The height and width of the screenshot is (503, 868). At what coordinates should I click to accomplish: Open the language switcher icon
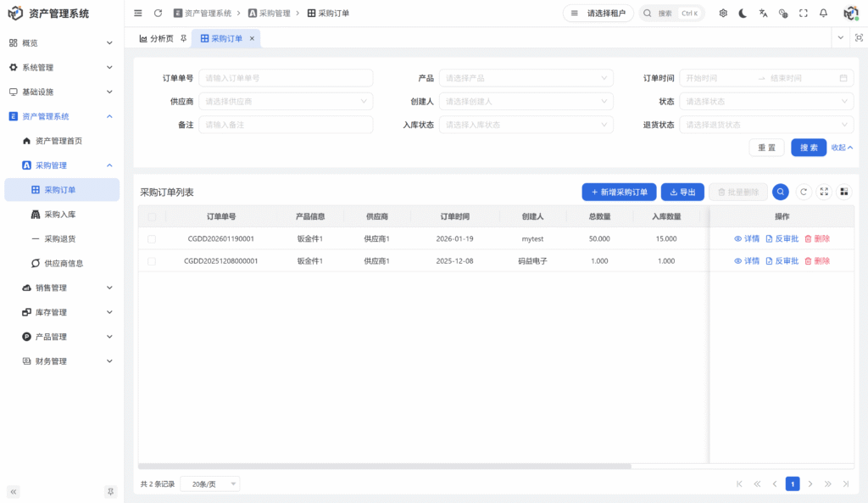click(x=762, y=12)
